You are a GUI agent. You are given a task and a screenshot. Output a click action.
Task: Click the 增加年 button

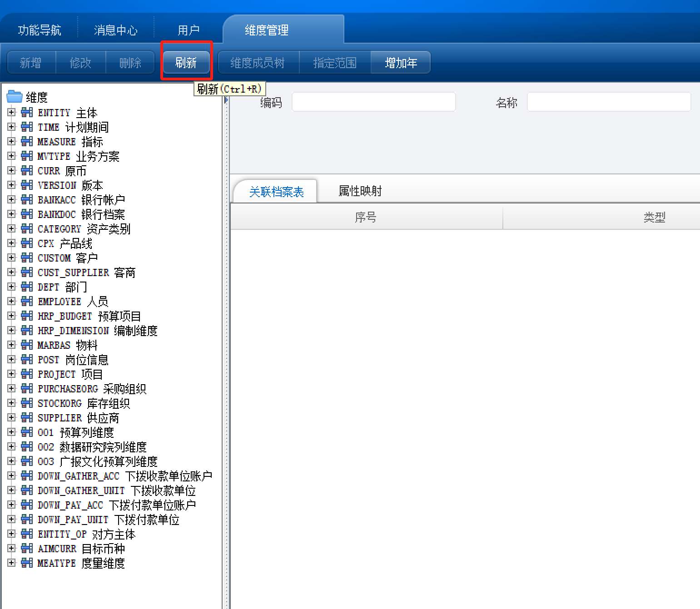pos(401,62)
